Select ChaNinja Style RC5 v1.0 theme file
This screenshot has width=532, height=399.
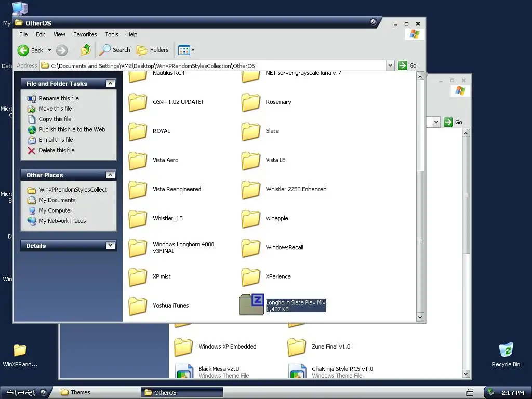pos(297,371)
